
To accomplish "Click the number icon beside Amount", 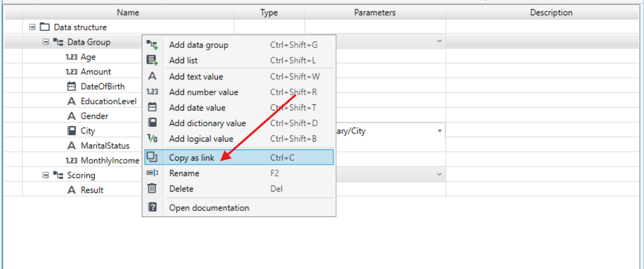I will [72, 72].
